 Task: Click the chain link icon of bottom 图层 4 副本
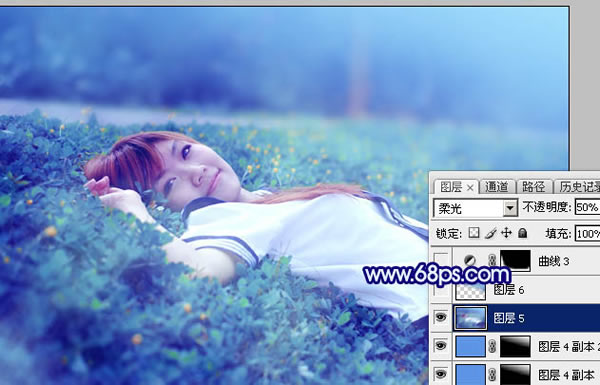[492, 374]
